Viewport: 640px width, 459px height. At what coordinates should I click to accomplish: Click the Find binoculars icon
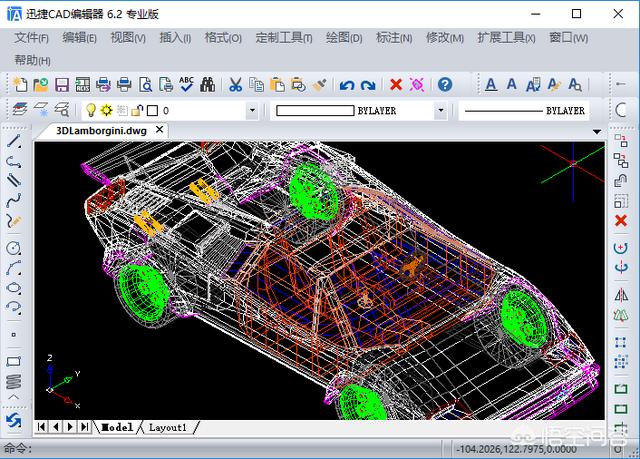pos(208,85)
